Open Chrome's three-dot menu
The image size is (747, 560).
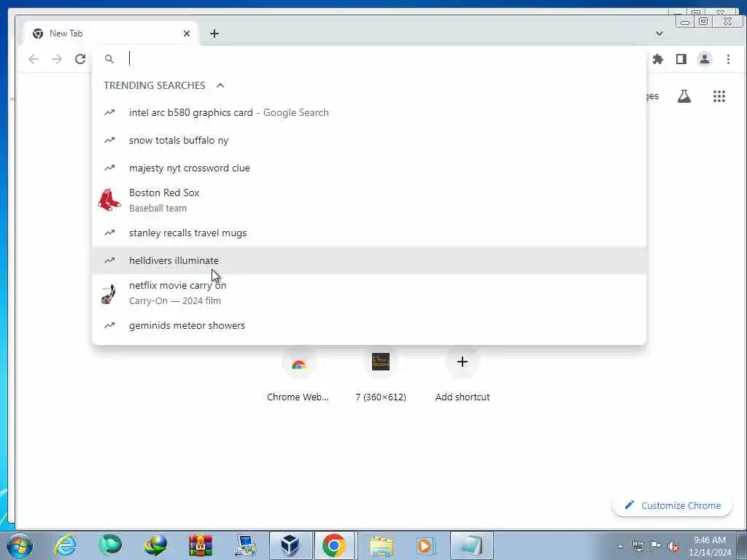(x=728, y=59)
